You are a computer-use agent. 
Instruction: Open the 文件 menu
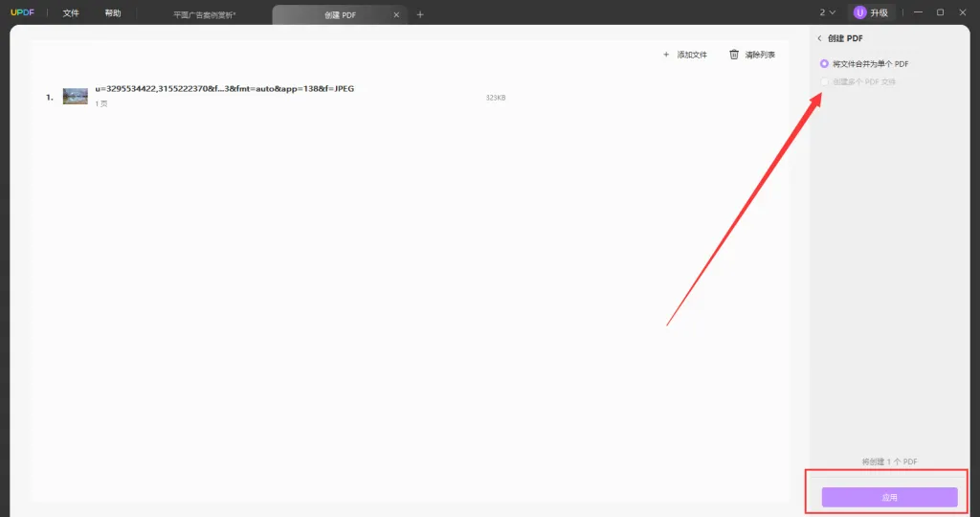(71, 13)
